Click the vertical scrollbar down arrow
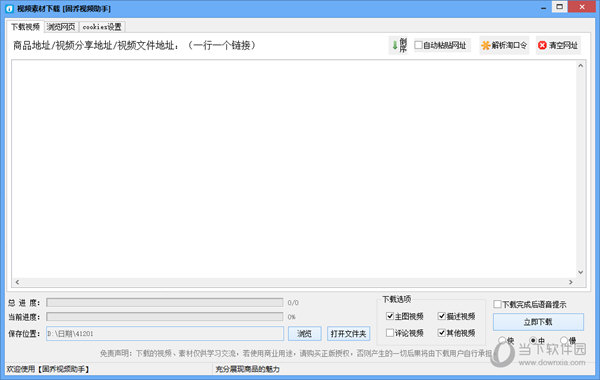The image size is (600, 380). point(580,272)
